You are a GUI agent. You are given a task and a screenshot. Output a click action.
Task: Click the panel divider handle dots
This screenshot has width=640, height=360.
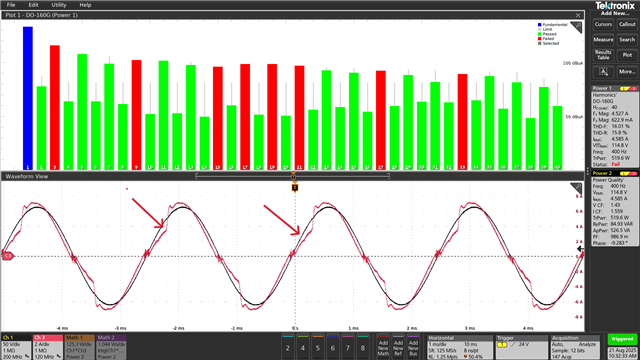[x=587, y=171]
